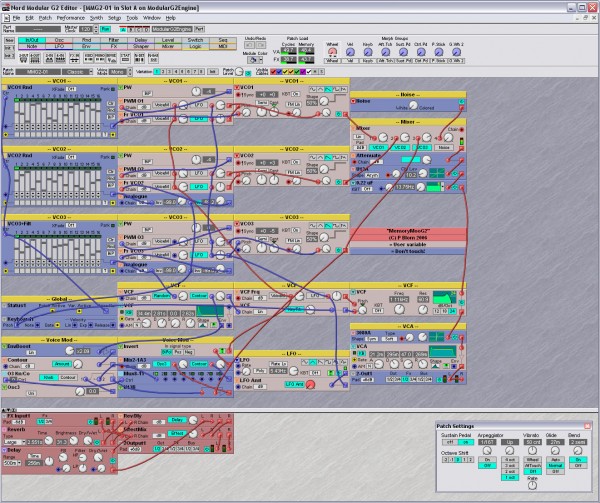Click the Perf button
The height and width of the screenshot is (503, 600).
pos(199,29)
